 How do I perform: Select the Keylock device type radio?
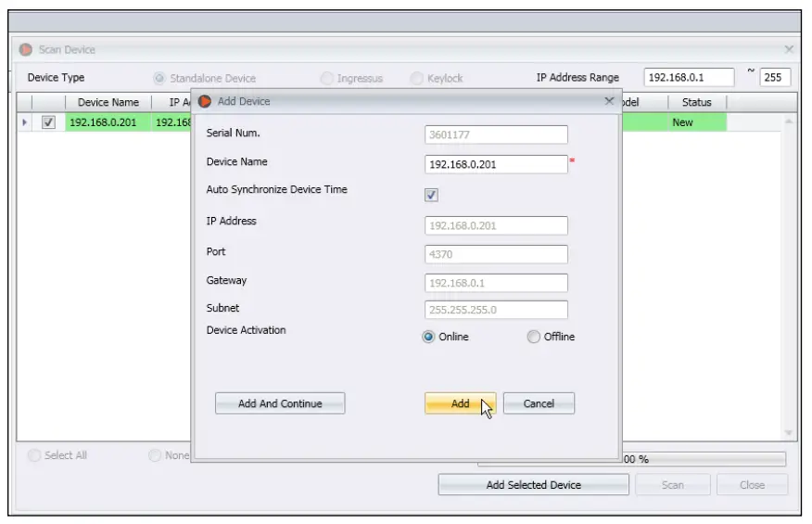point(416,78)
